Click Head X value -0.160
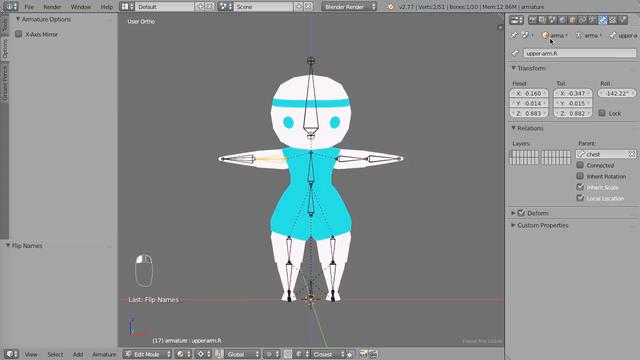Image resolution: width=640 pixels, height=360 pixels. click(529, 93)
